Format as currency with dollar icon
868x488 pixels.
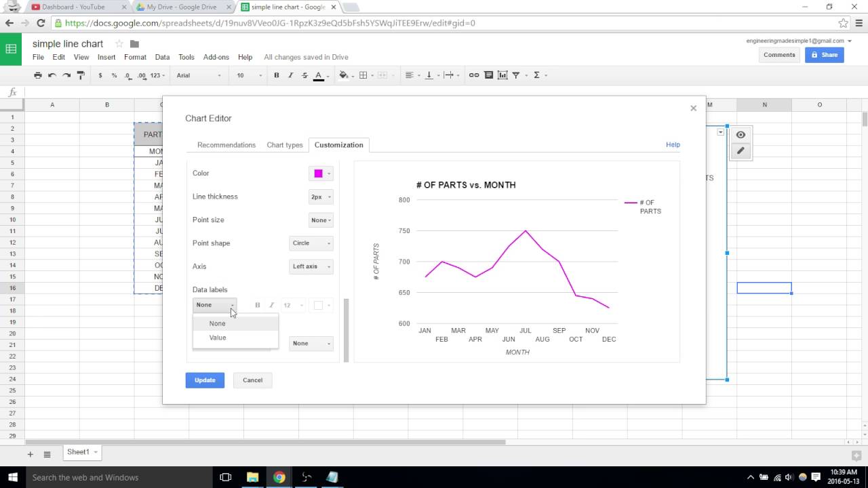pos(100,75)
